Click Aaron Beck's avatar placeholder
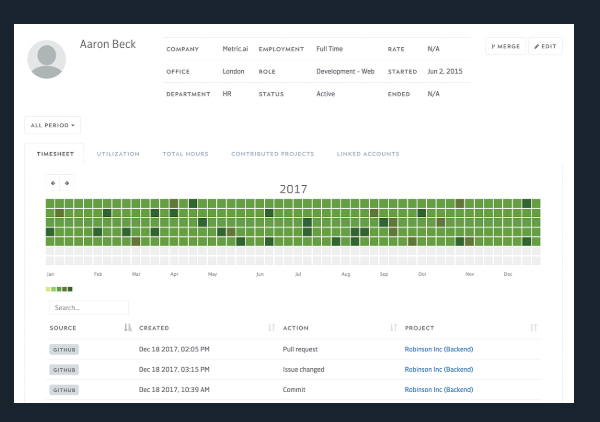 [x=47, y=59]
